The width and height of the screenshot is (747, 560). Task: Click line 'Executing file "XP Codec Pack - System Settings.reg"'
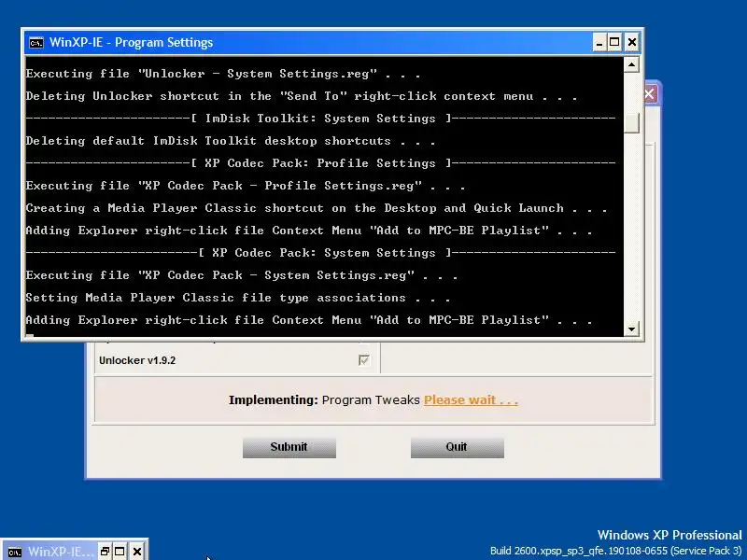pos(242,275)
